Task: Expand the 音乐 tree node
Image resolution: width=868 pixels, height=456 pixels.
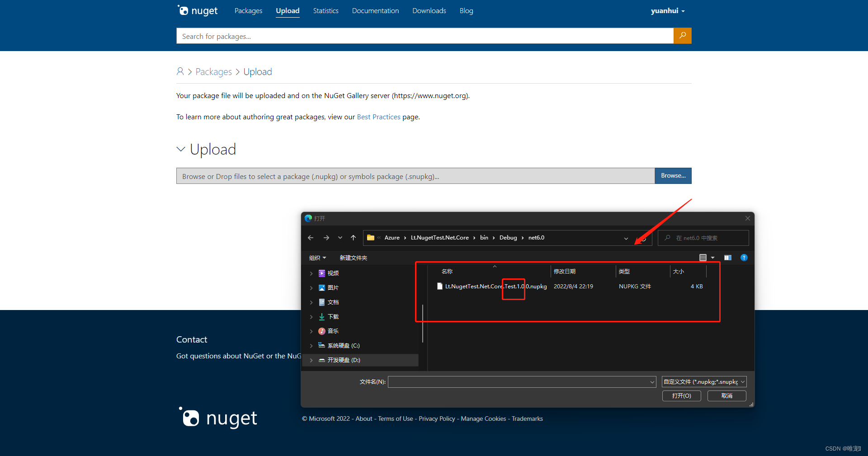Action: click(311, 331)
